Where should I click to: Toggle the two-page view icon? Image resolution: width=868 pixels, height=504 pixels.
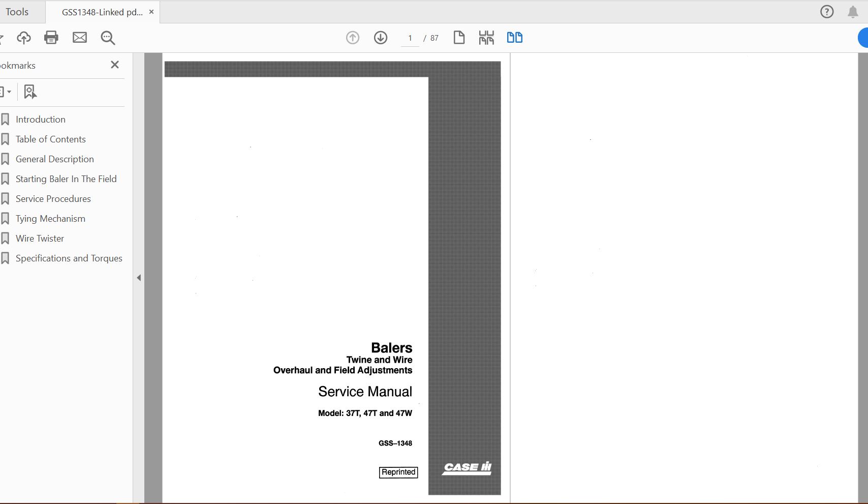[x=514, y=38]
